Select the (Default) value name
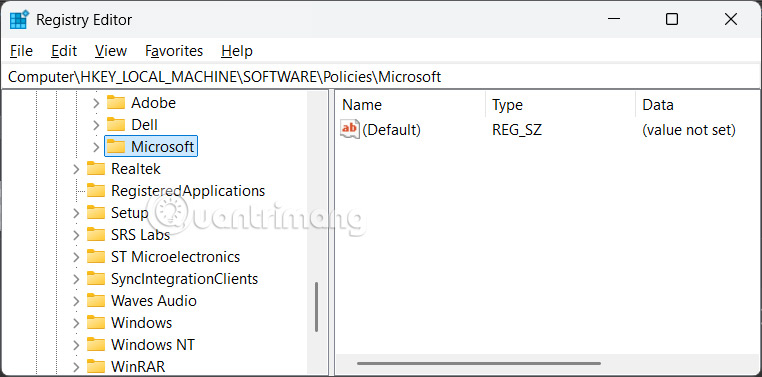 coord(391,130)
